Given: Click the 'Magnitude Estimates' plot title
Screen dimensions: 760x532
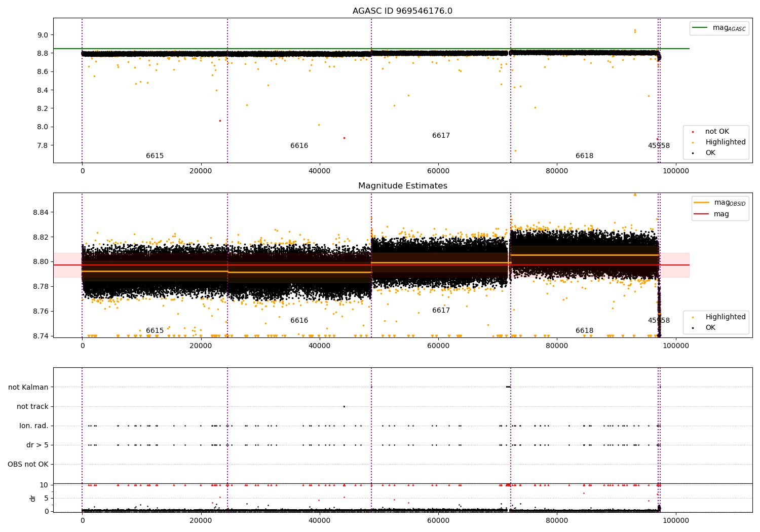Looking at the screenshot, I should click(x=402, y=186).
